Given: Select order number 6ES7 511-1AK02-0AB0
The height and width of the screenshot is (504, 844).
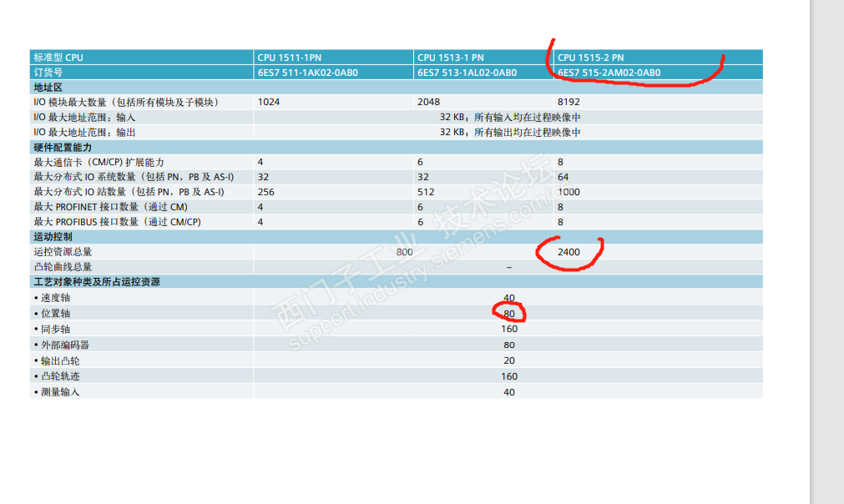Looking at the screenshot, I should point(307,72).
